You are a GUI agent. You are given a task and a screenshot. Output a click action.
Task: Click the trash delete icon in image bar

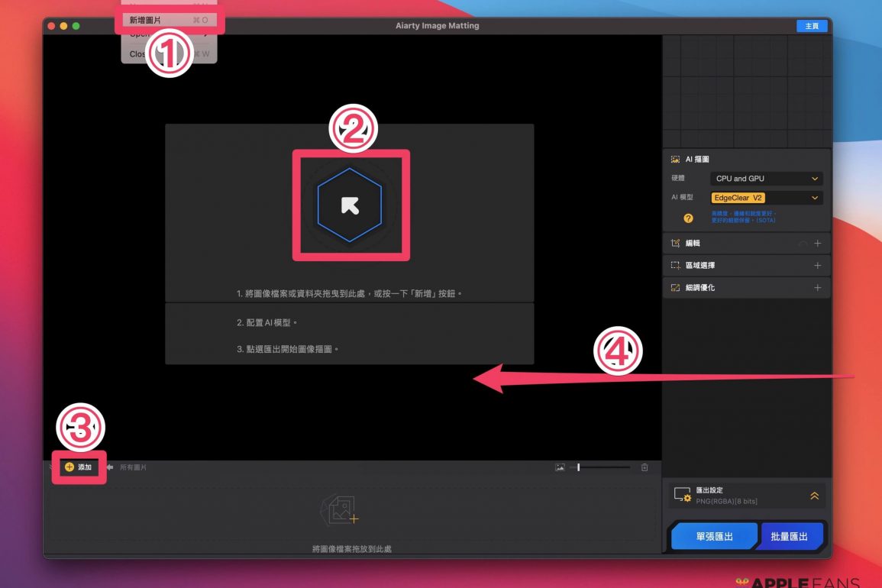tap(645, 467)
